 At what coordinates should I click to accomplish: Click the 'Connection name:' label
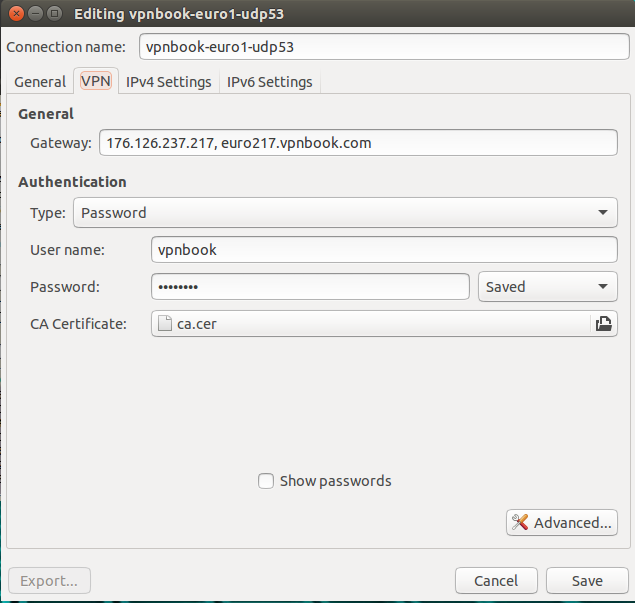pos(66,47)
